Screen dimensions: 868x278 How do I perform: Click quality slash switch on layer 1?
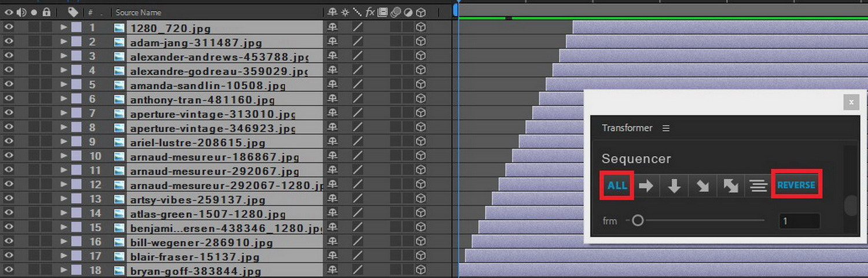(358, 27)
